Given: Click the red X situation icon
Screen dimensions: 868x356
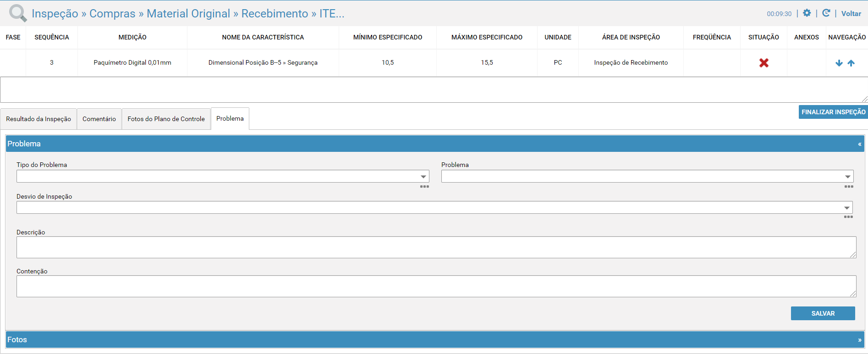Looking at the screenshot, I should [764, 63].
